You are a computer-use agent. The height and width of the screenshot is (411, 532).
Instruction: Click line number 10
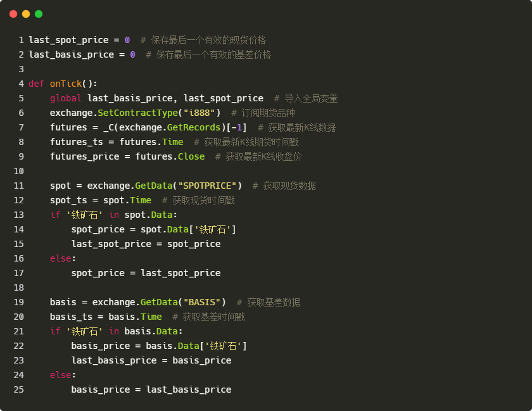point(18,171)
